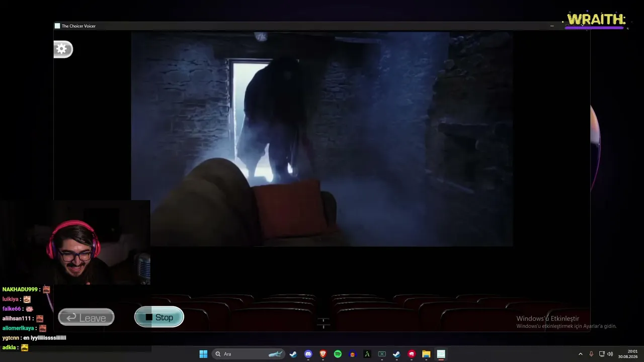Click chat username falke66
This screenshot has width=644, height=362.
pyautogui.click(x=12, y=309)
